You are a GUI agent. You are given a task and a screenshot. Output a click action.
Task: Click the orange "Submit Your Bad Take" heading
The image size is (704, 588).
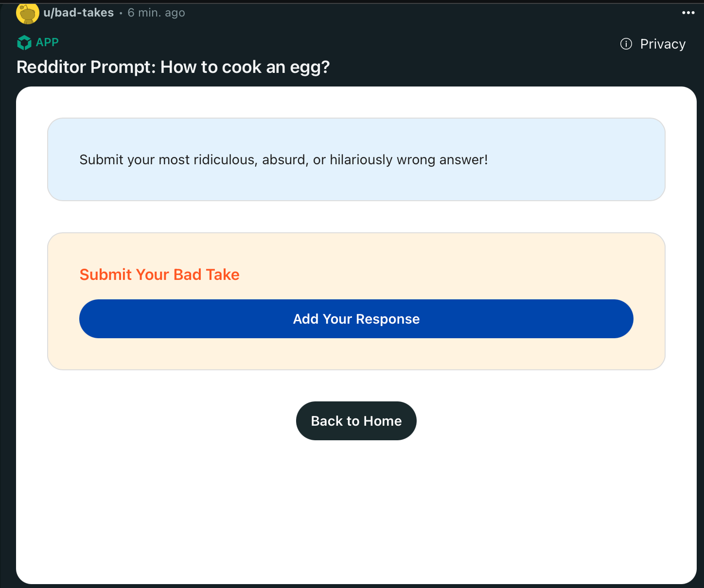click(x=159, y=275)
